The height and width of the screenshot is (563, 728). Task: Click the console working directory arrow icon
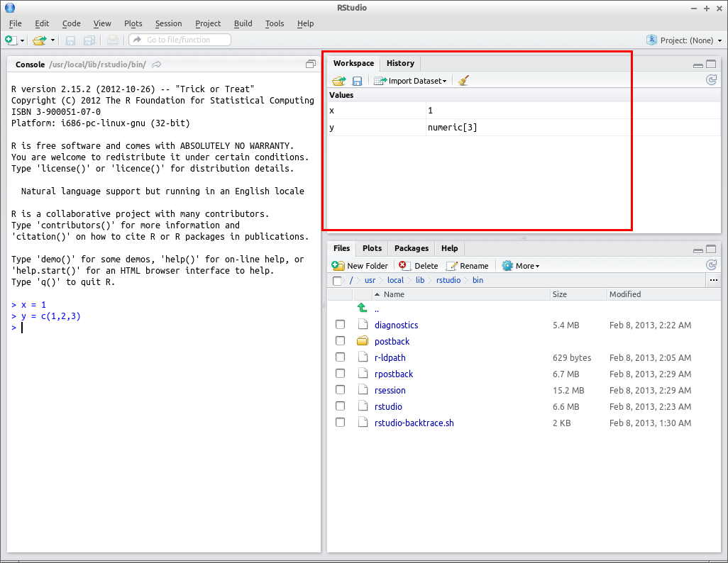[x=157, y=65]
